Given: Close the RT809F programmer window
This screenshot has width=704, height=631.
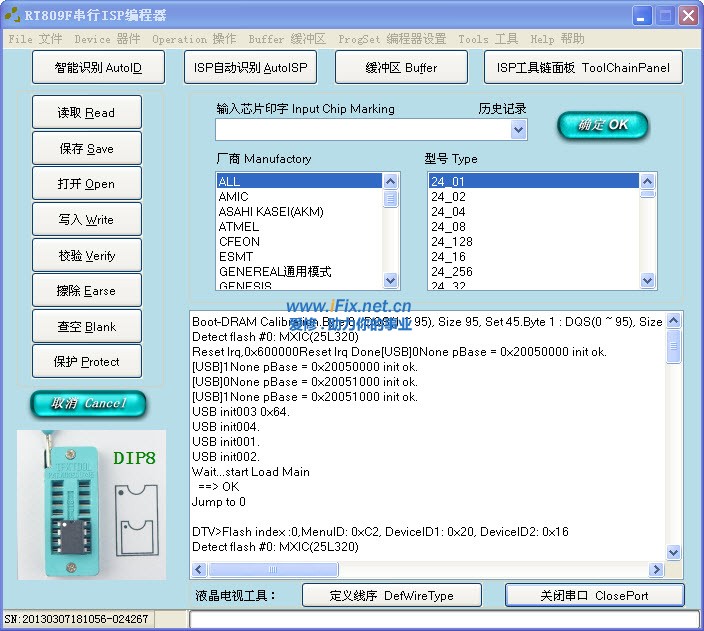Looking at the screenshot, I should [688, 16].
